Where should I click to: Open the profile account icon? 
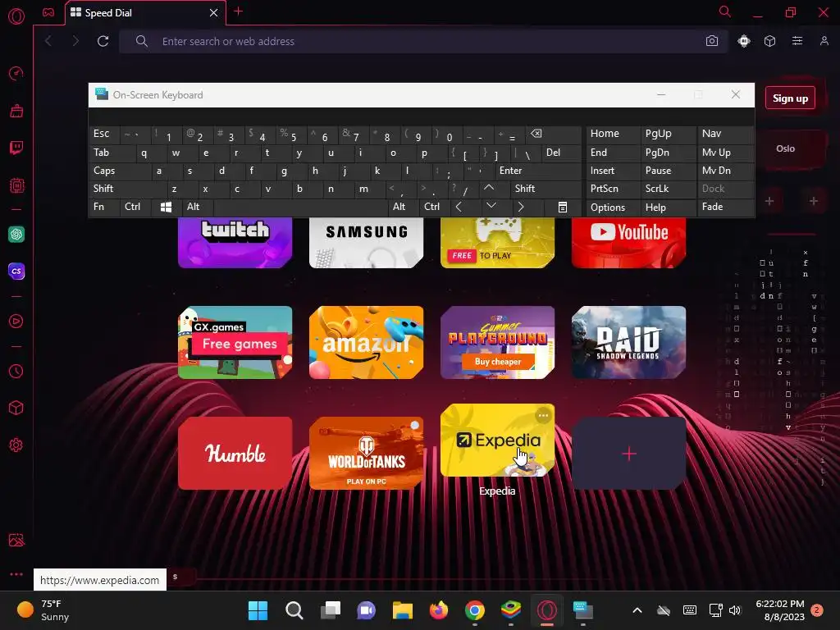point(824,41)
